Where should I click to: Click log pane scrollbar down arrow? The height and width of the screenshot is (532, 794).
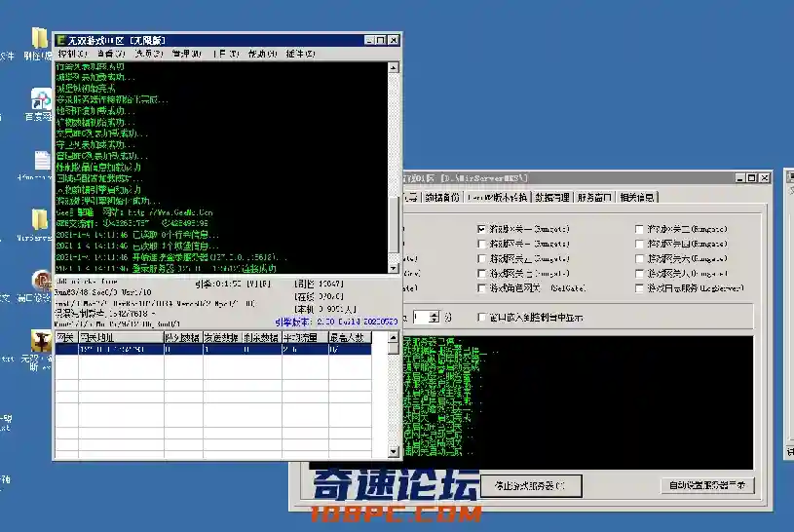tap(393, 269)
